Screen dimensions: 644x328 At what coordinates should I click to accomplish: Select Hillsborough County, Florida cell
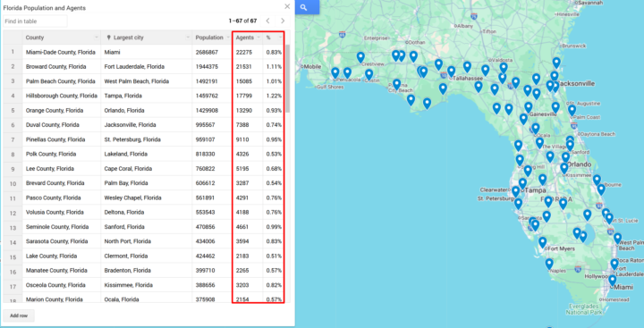(62, 96)
